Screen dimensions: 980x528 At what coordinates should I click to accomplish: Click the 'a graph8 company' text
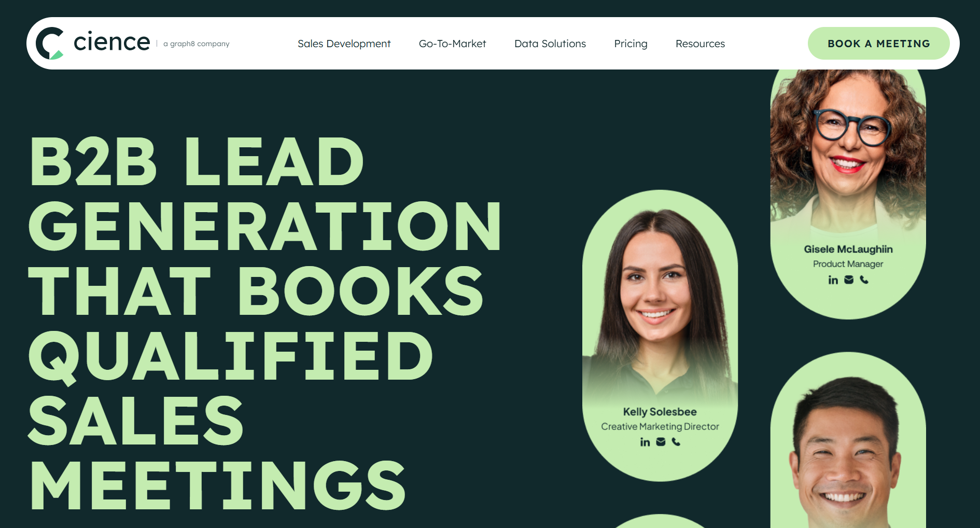click(x=196, y=44)
